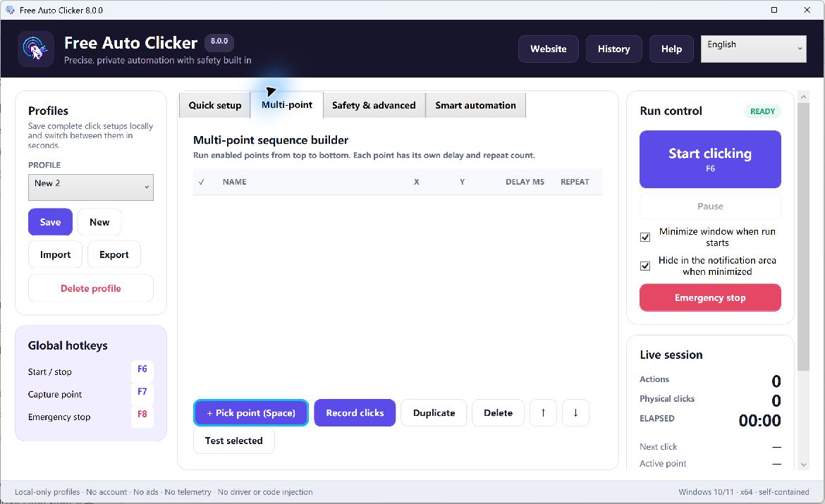Click the scrollbar up arrow
This screenshot has width=825, height=504.
click(803, 97)
